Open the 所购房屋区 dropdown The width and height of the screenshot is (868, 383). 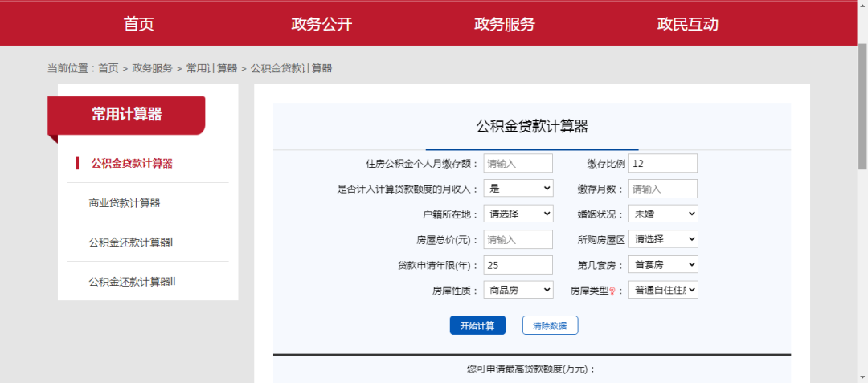[x=663, y=239]
